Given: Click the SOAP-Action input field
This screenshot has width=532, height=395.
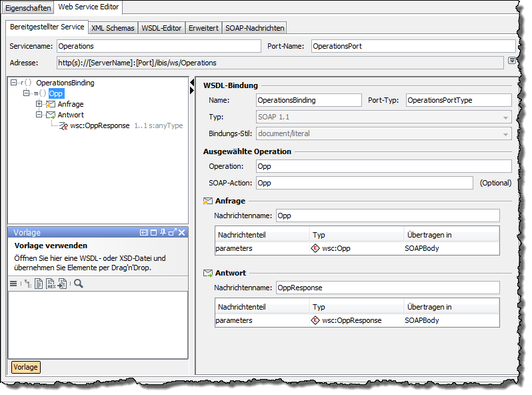Looking at the screenshot, I should 365,183.
